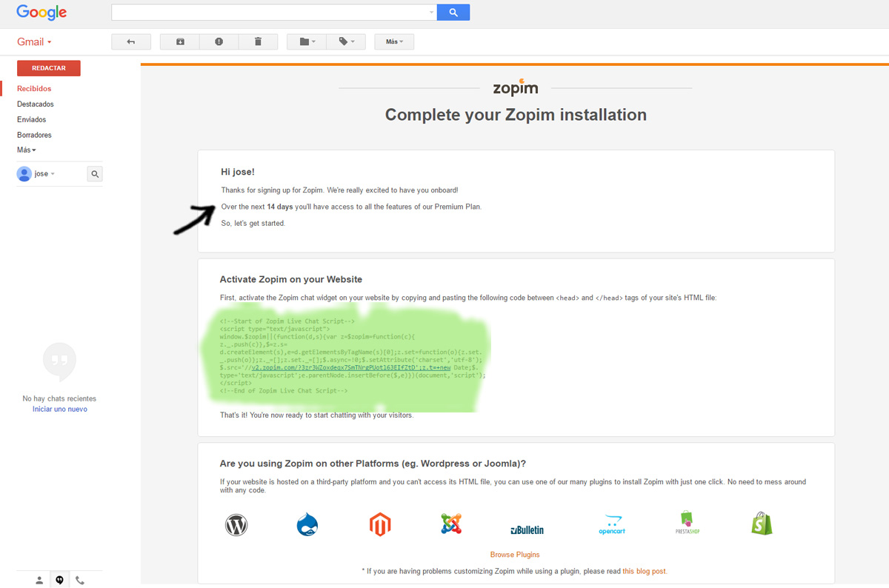Click the 'Activate Zopim on your Website' heading
The height and width of the screenshot is (588, 889).
(291, 279)
